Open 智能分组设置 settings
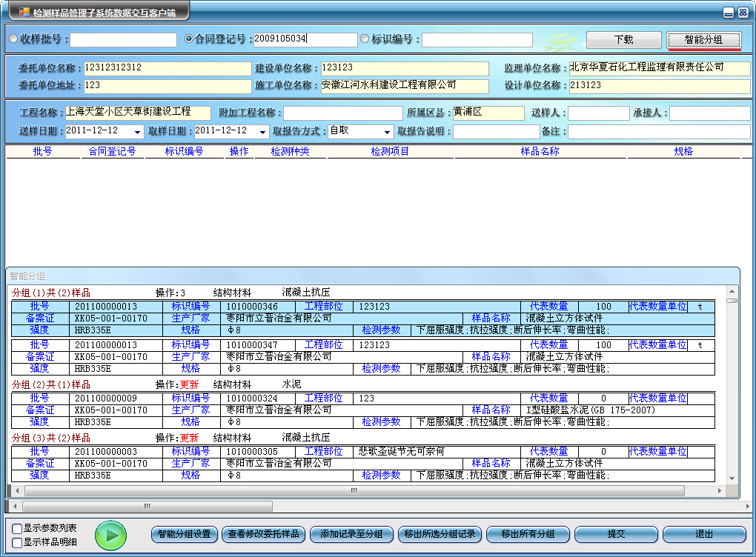 click(x=185, y=534)
